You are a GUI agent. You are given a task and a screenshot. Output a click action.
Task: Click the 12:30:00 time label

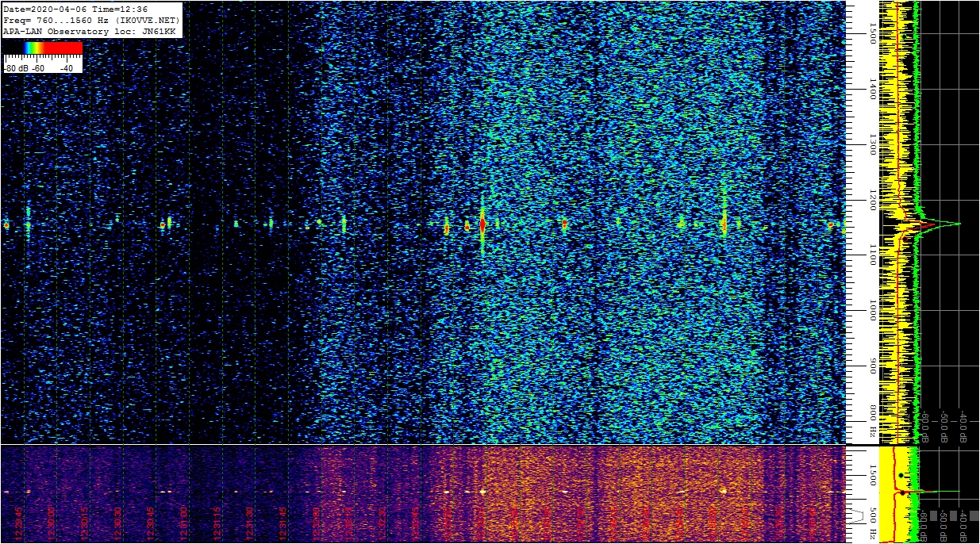[x=52, y=523]
